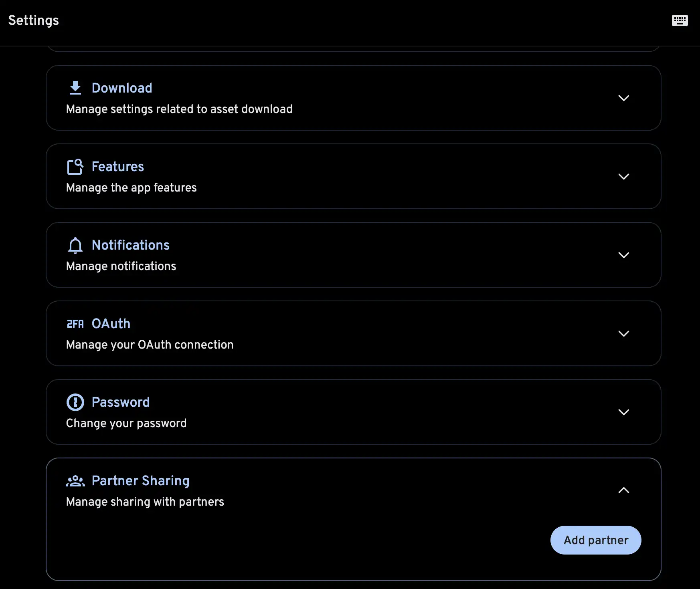Open the keyboard shortcuts icon
Viewport: 700px width, 589px height.
click(680, 20)
